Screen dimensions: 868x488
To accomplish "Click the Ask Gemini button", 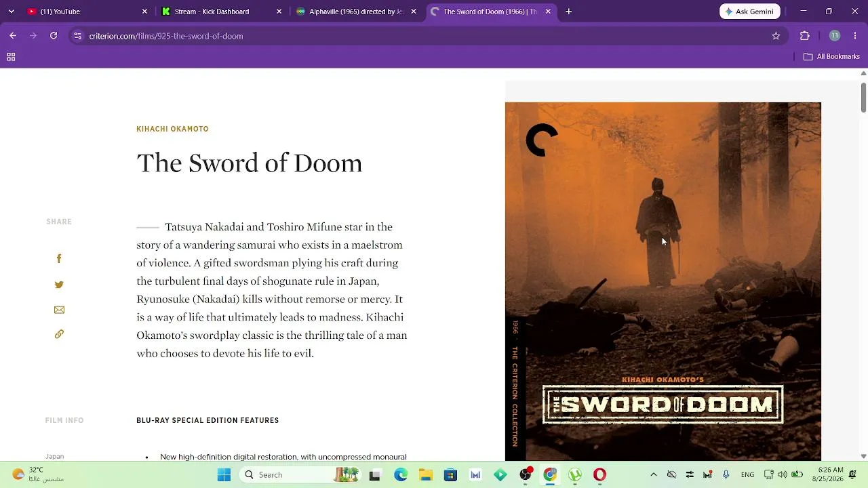I will click(750, 12).
